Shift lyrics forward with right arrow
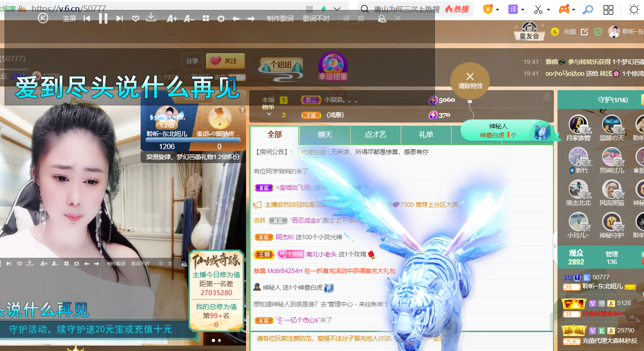This screenshot has height=351, width=644. pyautogui.click(x=251, y=18)
